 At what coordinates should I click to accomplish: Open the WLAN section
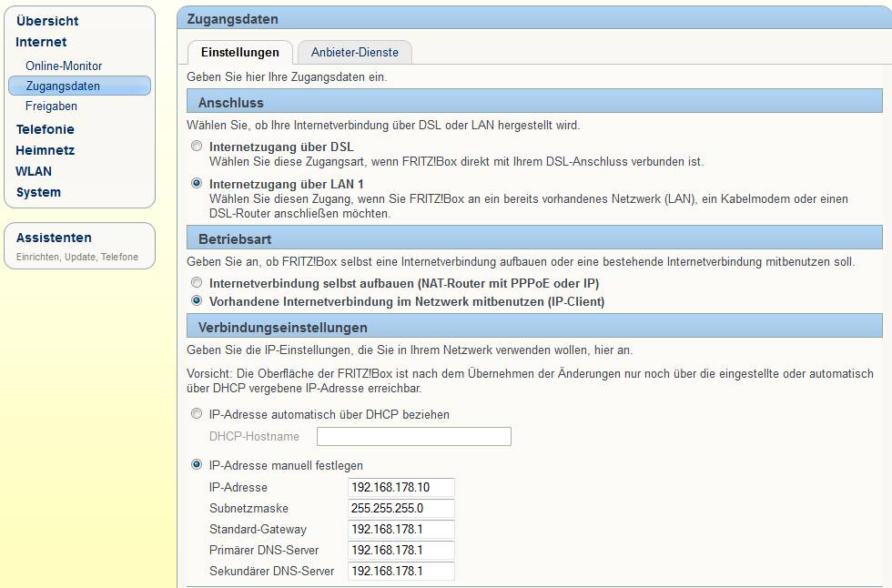click(34, 171)
